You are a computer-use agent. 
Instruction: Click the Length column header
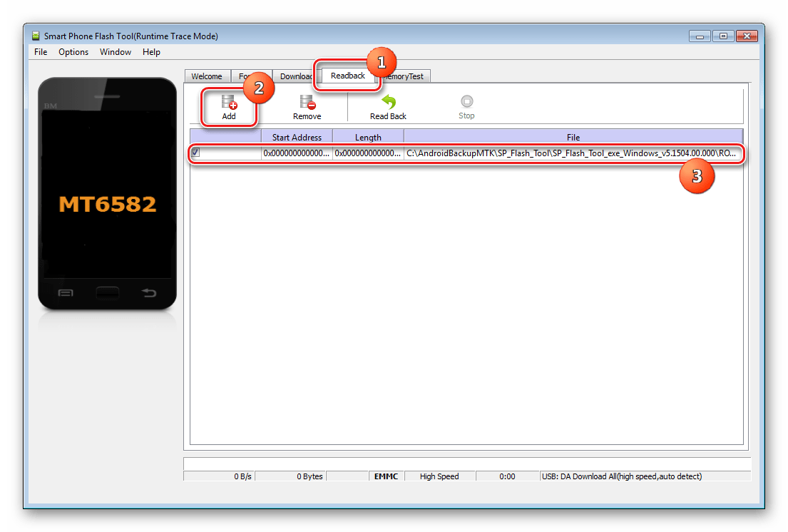[x=368, y=137]
